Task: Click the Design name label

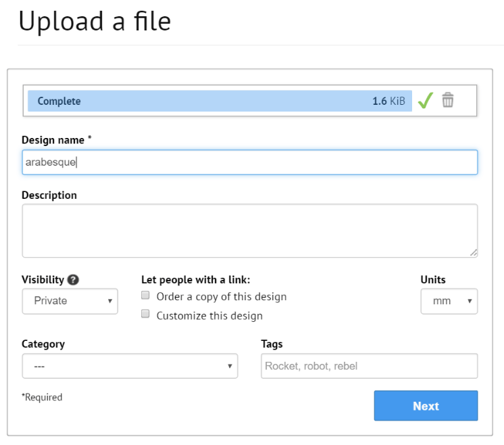Action: [x=53, y=140]
